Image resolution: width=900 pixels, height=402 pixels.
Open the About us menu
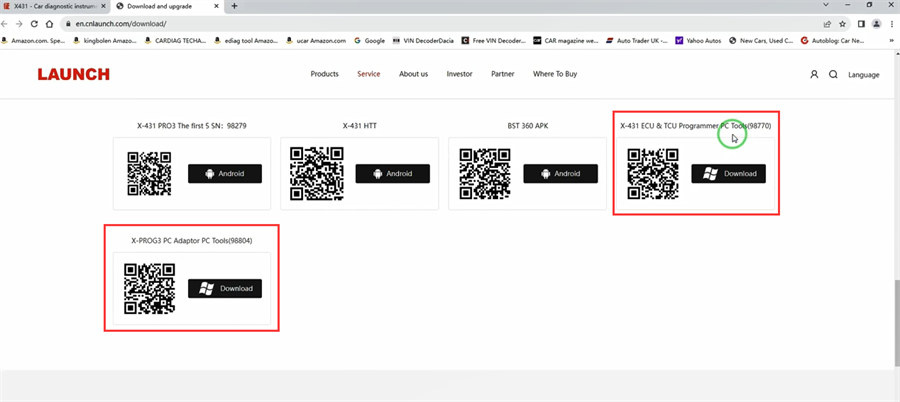pyautogui.click(x=413, y=74)
